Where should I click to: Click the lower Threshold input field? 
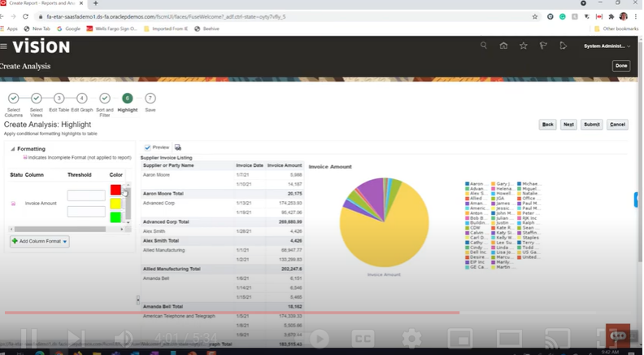86,212
